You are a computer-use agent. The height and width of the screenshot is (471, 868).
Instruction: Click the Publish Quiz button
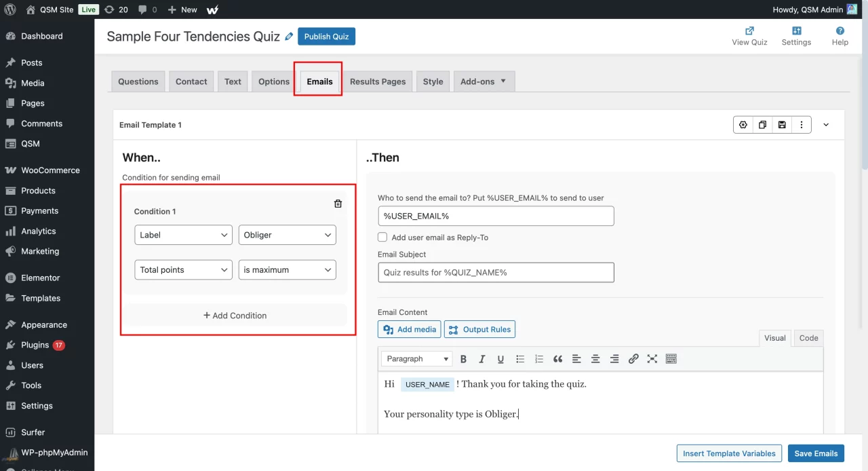[326, 37]
